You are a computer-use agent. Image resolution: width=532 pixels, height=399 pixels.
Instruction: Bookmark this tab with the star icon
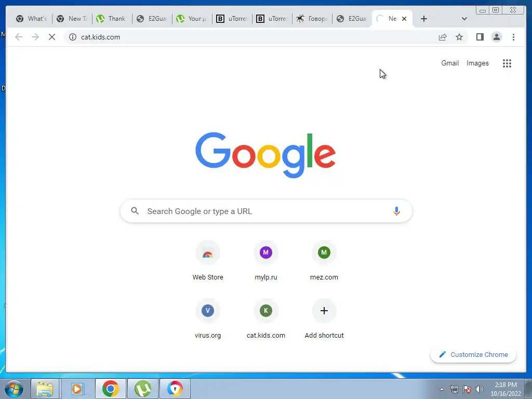point(459,37)
